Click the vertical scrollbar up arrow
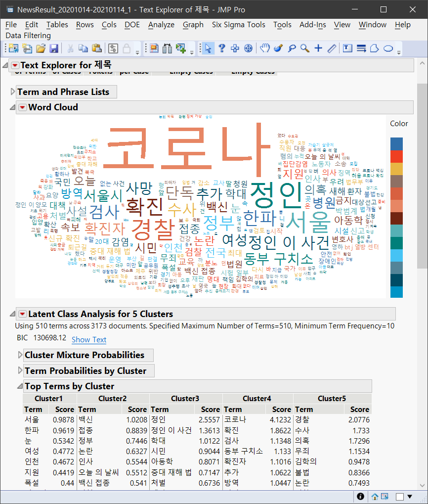Image resolution: width=428 pixels, height=504 pixels. tap(422, 63)
